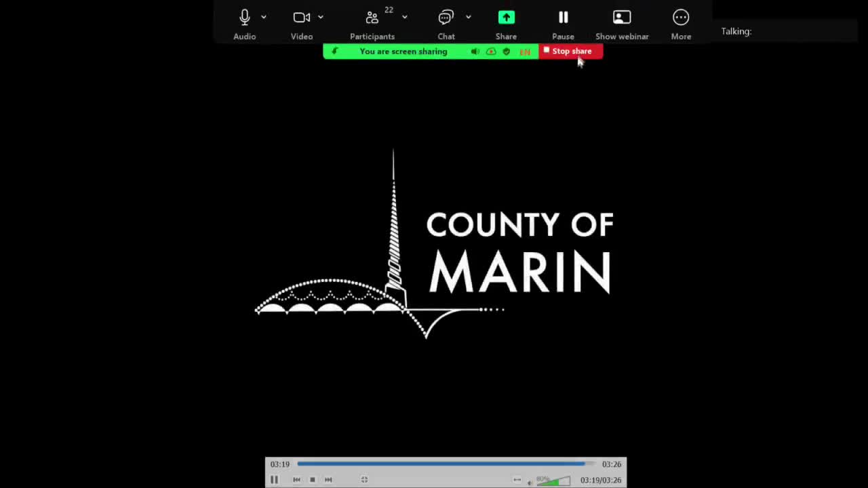This screenshot has height=488, width=868.
Task: Click the loop button beside the volume
Action: tap(517, 480)
